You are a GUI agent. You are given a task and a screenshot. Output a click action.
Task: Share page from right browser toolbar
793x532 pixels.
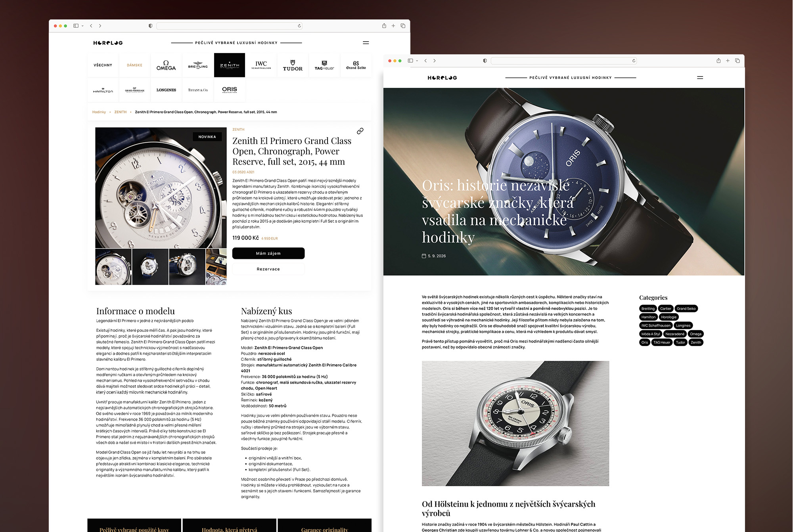(x=718, y=61)
